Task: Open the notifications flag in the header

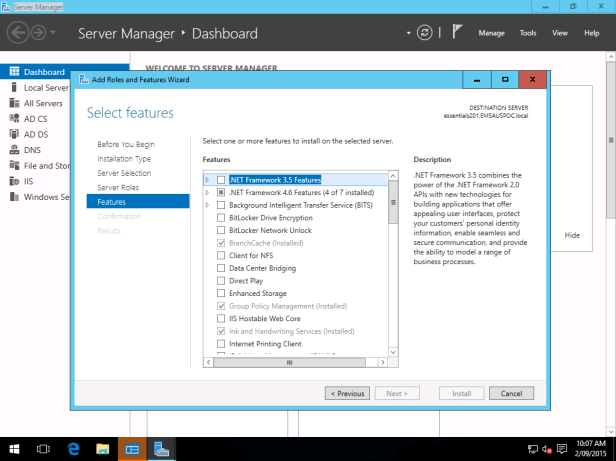Action: 454,33
